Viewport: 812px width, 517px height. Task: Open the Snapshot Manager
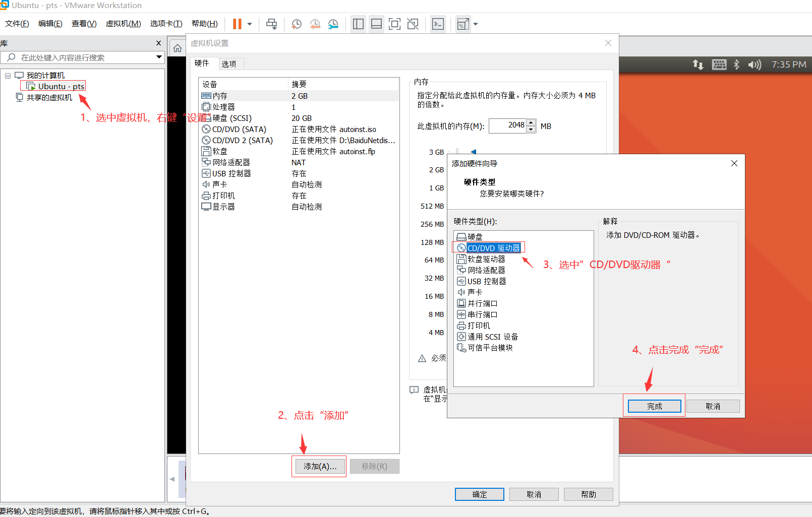point(333,24)
